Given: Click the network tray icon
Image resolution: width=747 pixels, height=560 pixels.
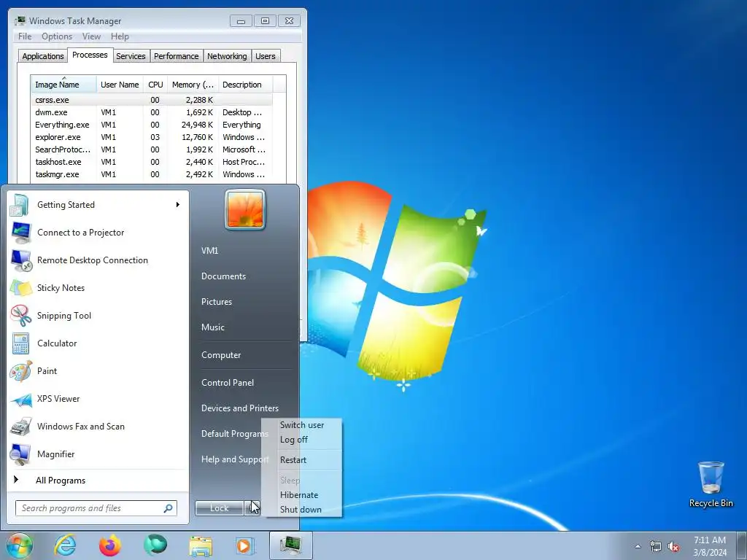Looking at the screenshot, I should [656, 547].
